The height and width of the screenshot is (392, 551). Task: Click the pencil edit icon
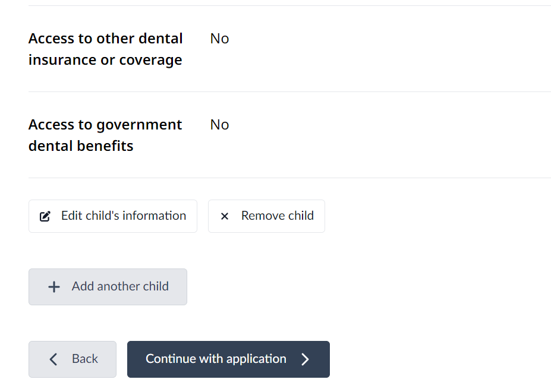tap(45, 216)
